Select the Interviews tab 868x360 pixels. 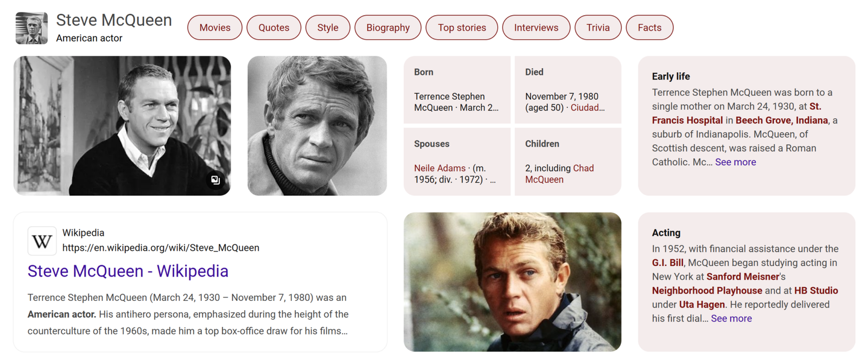point(536,28)
